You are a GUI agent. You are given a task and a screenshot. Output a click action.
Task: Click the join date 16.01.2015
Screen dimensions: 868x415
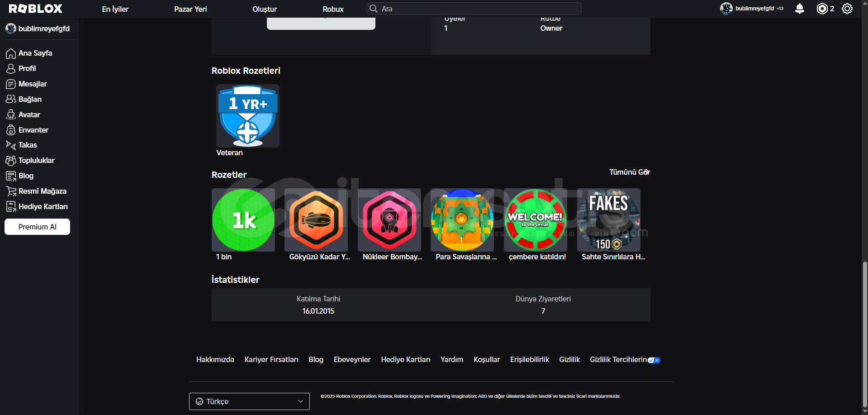[x=318, y=311]
